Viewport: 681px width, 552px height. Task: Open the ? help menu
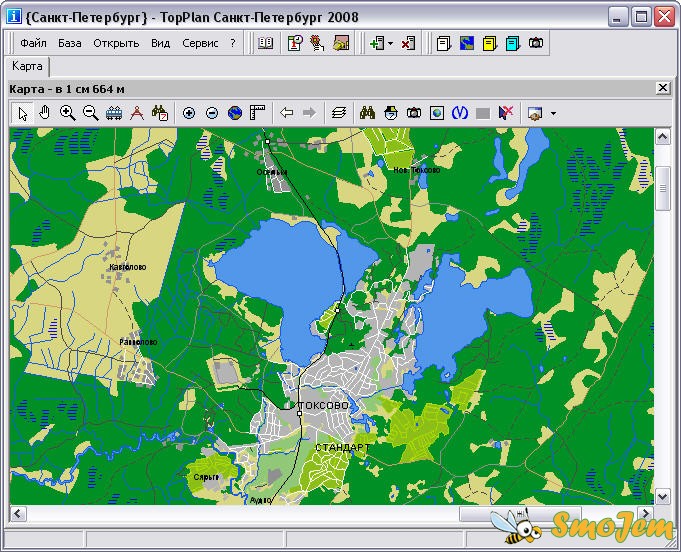click(233, 43)
